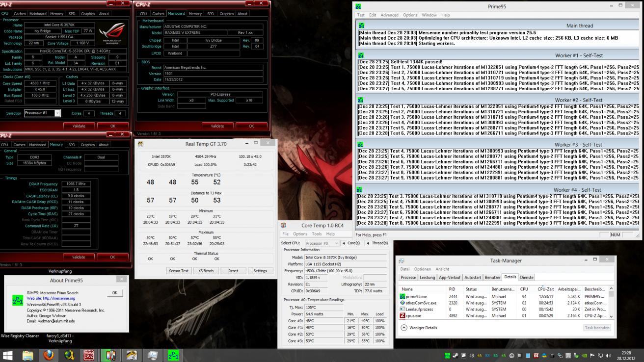Open Caches tab in top-left CPU-Z window
The image size is (644, 362).
point(20,14)
